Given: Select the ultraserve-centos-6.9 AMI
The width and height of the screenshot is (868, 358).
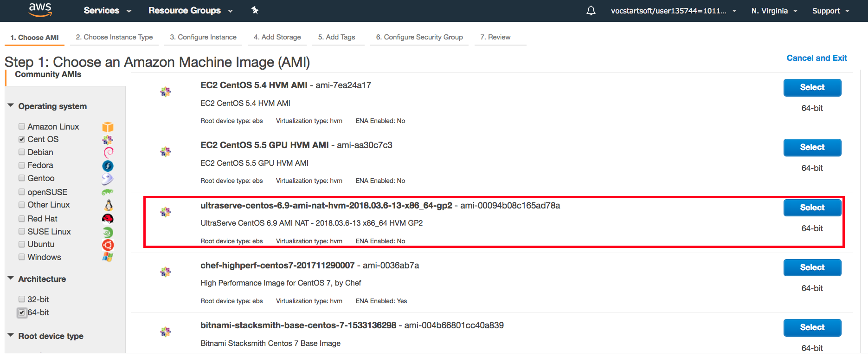Looking at the screenshot, I should 812,208.
